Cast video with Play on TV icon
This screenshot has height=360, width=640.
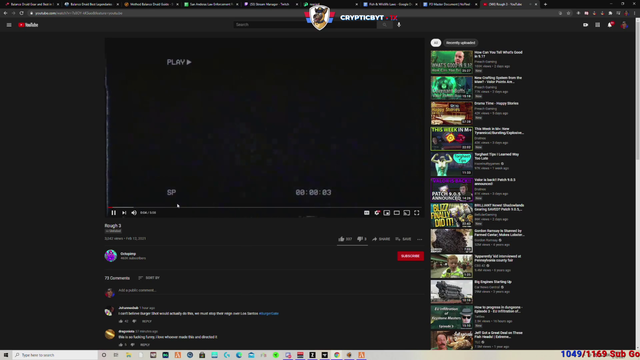(407, 213)
